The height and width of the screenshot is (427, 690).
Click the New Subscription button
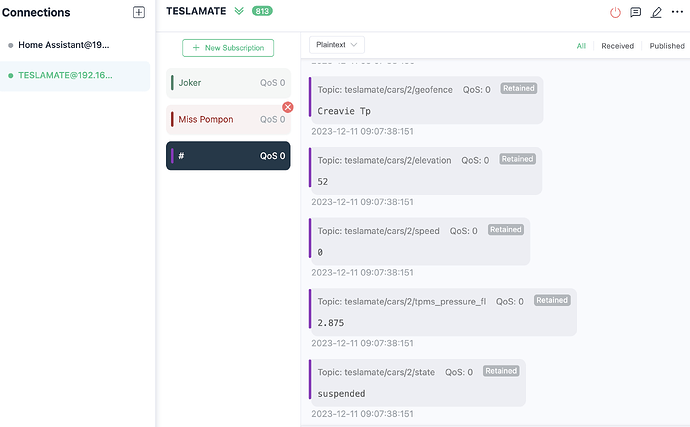coord(228,48)
